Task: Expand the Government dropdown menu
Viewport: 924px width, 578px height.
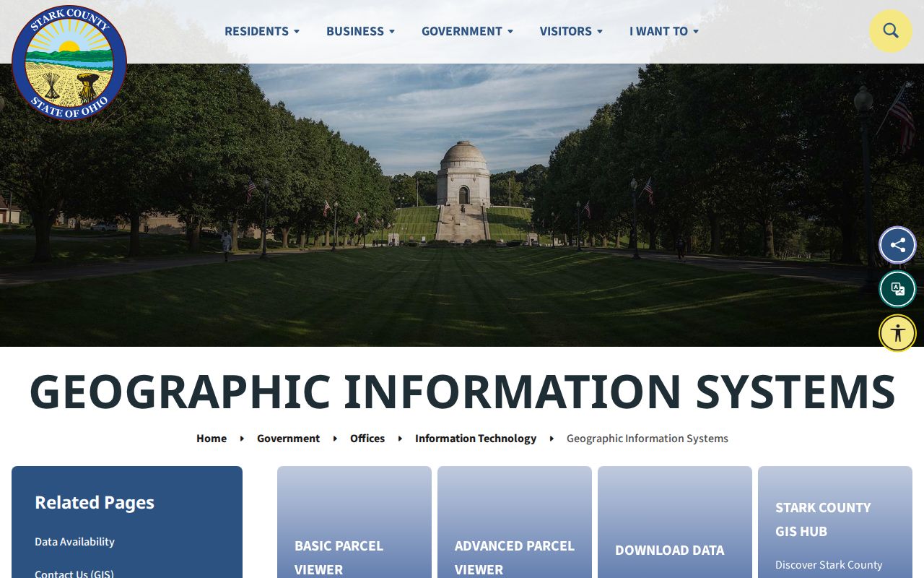Action: click(x=468, y=31)
